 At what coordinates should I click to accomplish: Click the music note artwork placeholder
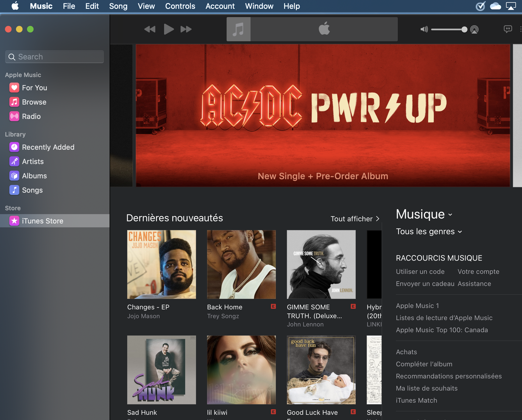(x=238, y=29)
